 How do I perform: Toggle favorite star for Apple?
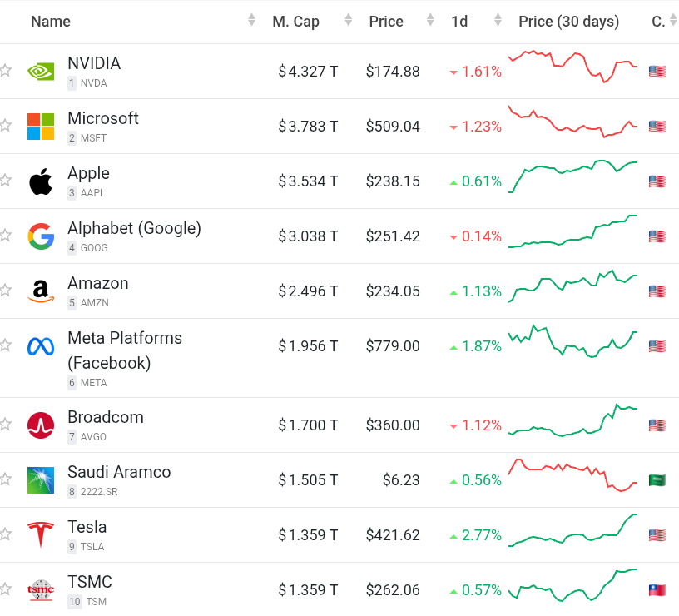pyautogui.click(x=6, y=181)
